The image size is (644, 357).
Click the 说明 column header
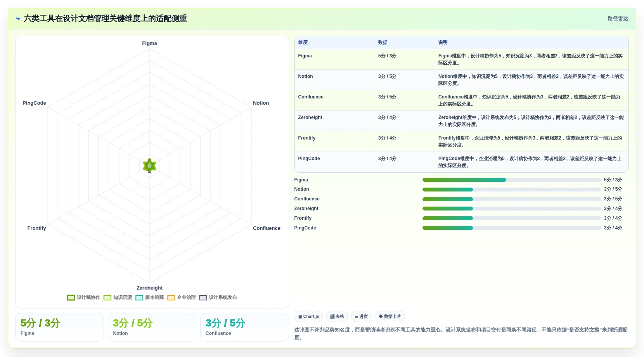443,42
